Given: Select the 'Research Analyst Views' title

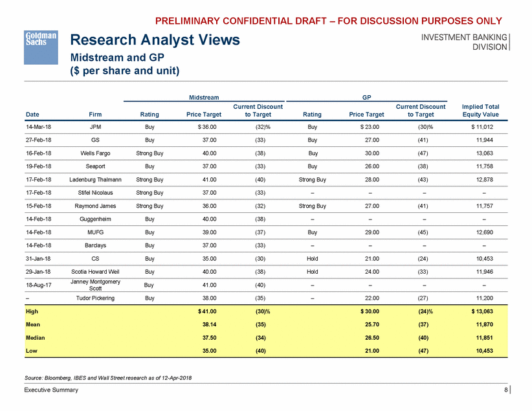Looking at the screenshot, I should [x=155, y=39].
